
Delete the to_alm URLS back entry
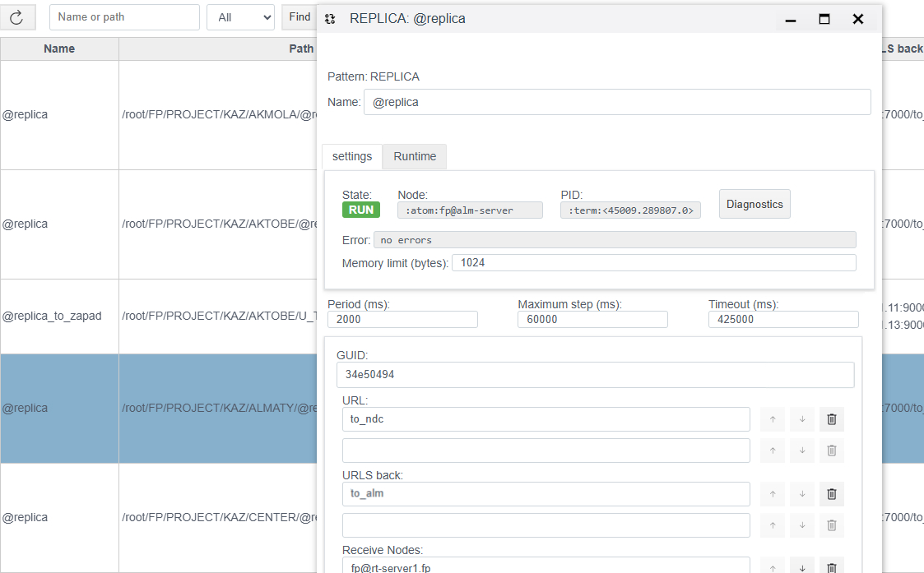831,494
